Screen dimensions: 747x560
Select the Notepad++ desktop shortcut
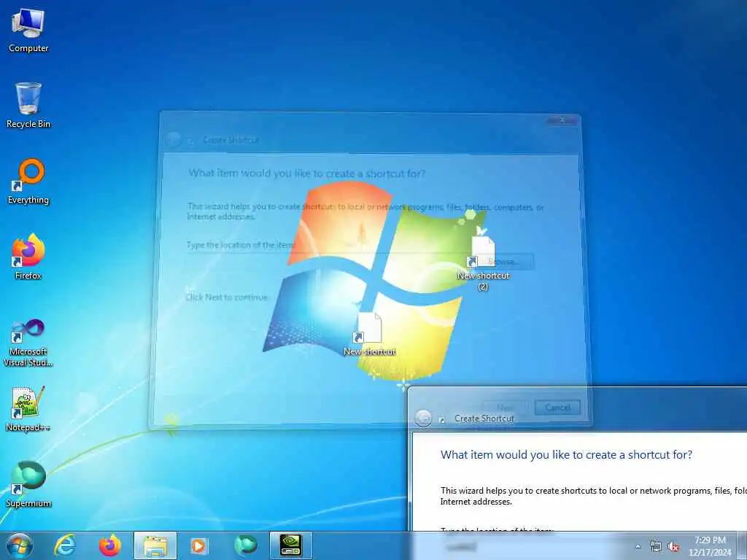click(x=28, y=410)
